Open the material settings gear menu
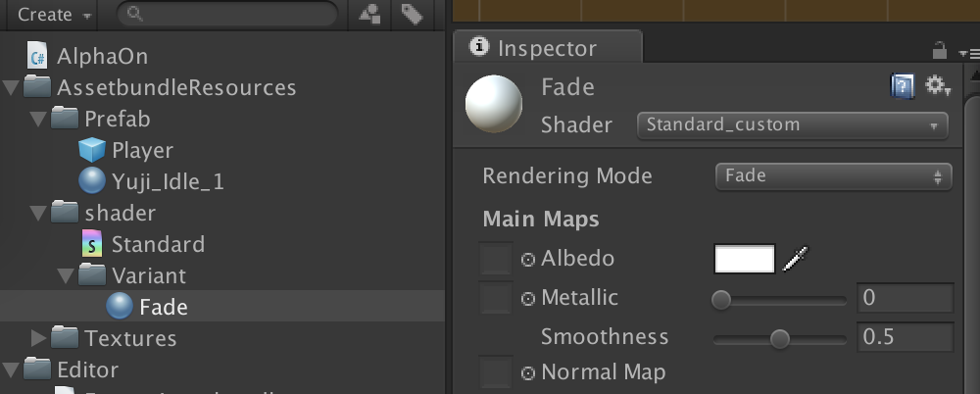The width and height of the screenshot is (980, 394). click(938, 85)
